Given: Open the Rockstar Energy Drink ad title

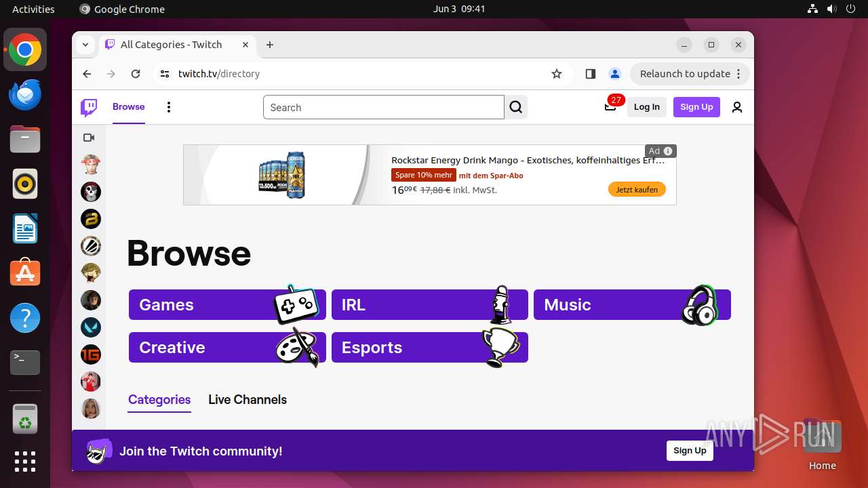Looking at the screenshot, I should [x=528, y=161].
